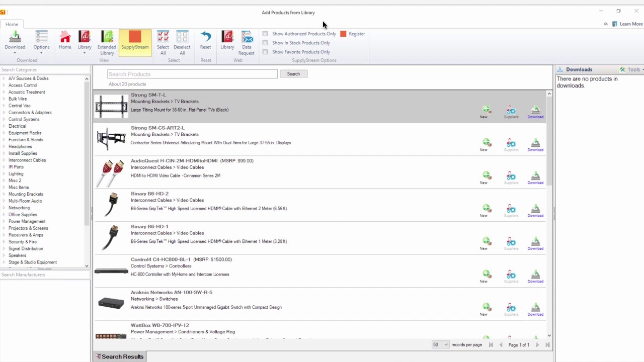Expand the Interconnect Cables category

coord(4,160)
